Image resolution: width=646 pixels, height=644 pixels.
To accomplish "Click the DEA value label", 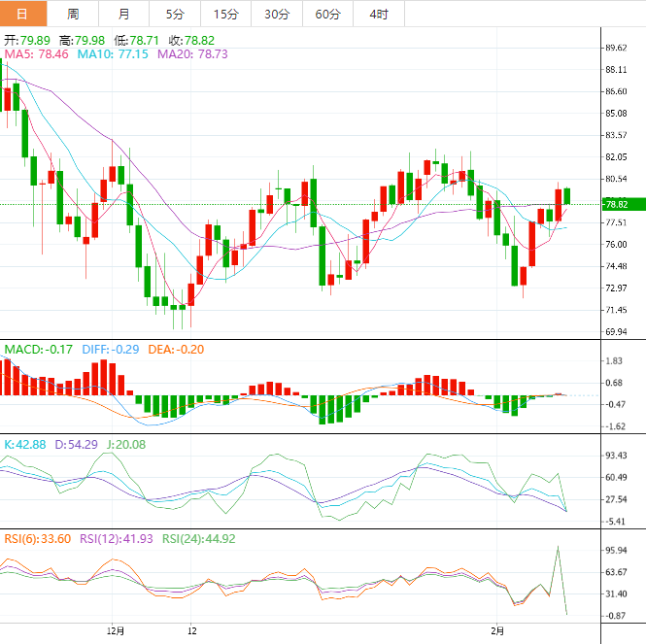I will click(176, 349).
